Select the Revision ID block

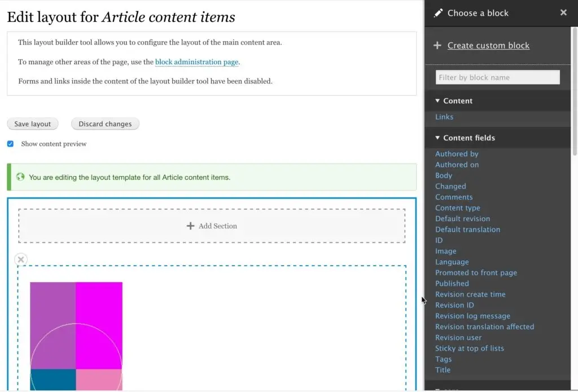tap(454, 305)
